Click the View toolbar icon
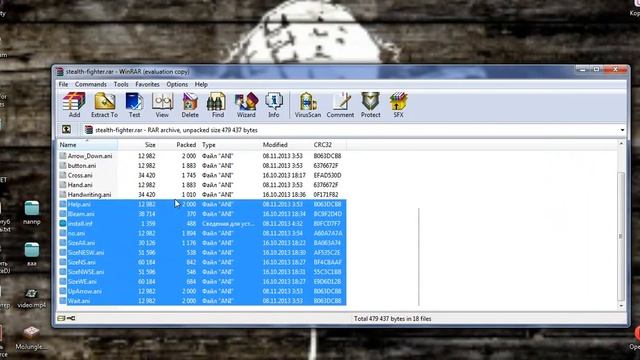The image size is (640, 360). click(162, 104)
